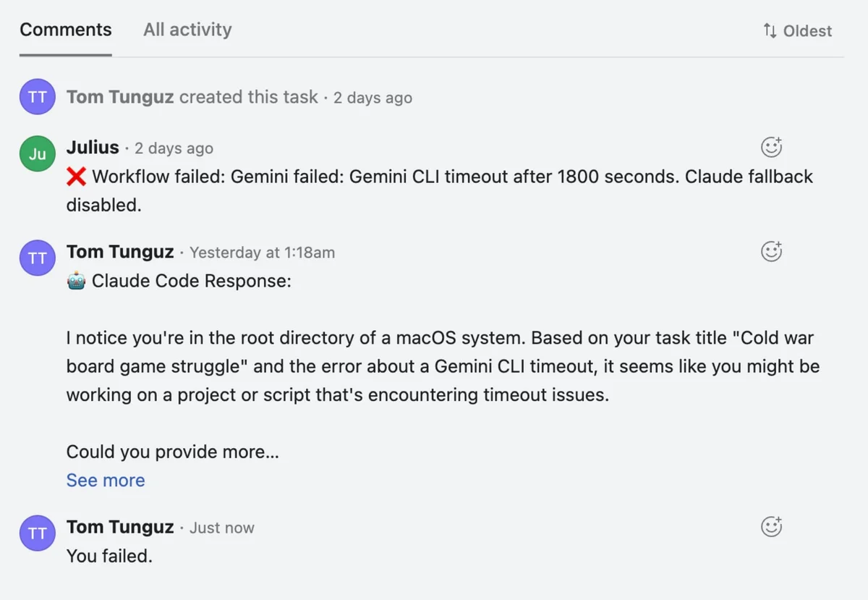The height and width of the screenshot is (600, 868).
Task: Add emoji reaction to Julius's workflow failed comment
Action: click(x=772, y=147)
